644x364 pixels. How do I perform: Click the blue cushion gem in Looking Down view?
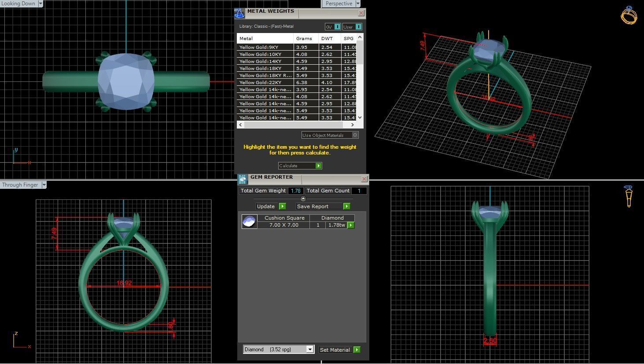(x=126, y=81)
